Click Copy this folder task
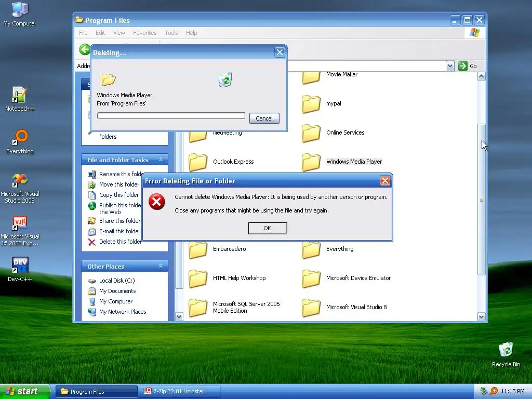 pos(113,195)
